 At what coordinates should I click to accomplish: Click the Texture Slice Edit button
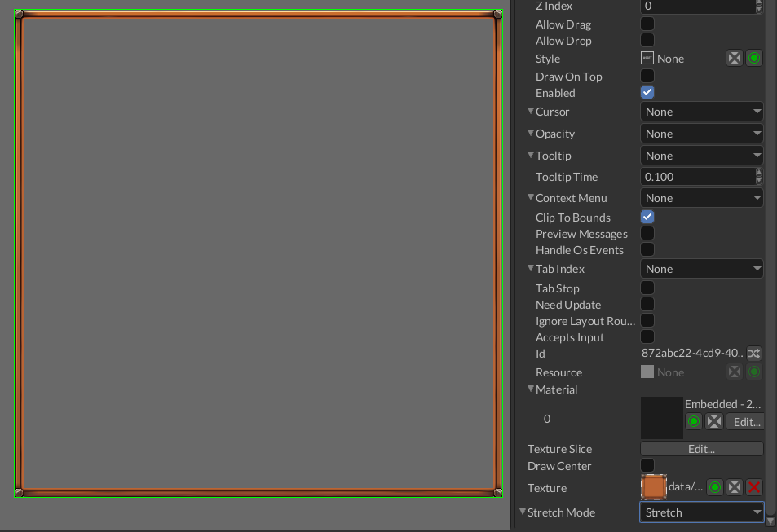[x=701, y=449]
